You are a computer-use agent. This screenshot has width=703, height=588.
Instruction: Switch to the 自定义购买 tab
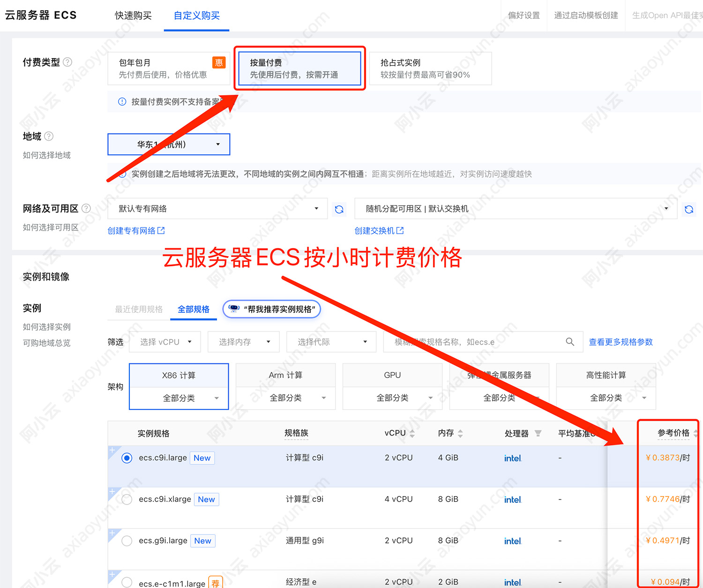click(x=197, y=15)
